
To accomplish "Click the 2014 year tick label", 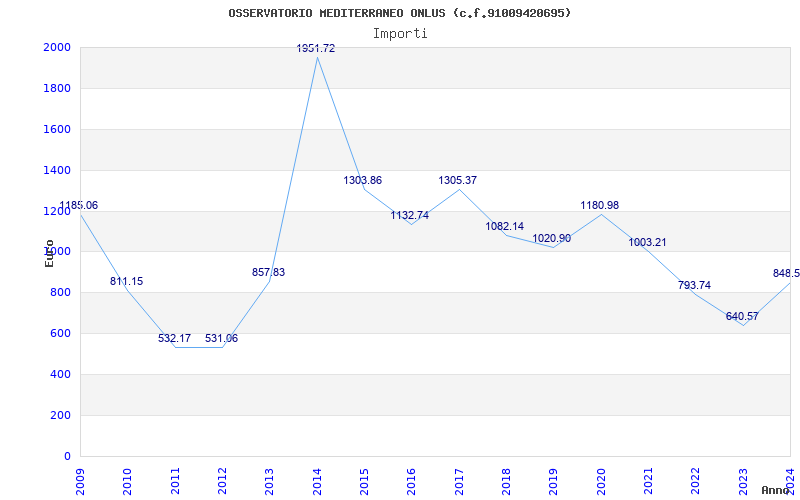I will (317, 482).
